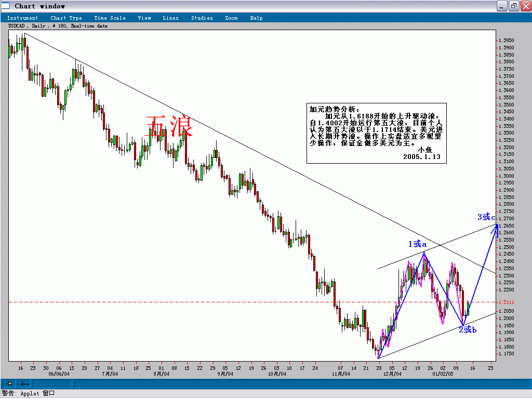Click the 11月/04 date axis label
The image size is (532, 399).
pyautogui.click(x=341, y=374)
